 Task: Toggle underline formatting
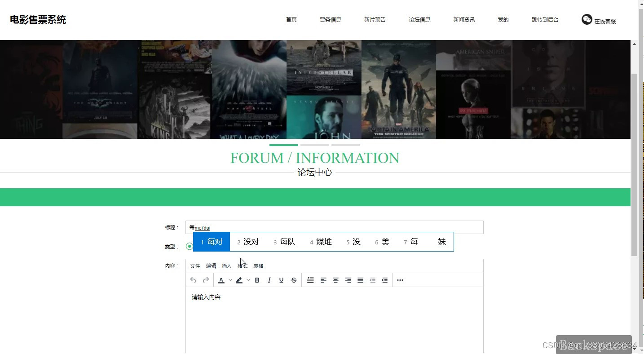click(x=281, y=280)
